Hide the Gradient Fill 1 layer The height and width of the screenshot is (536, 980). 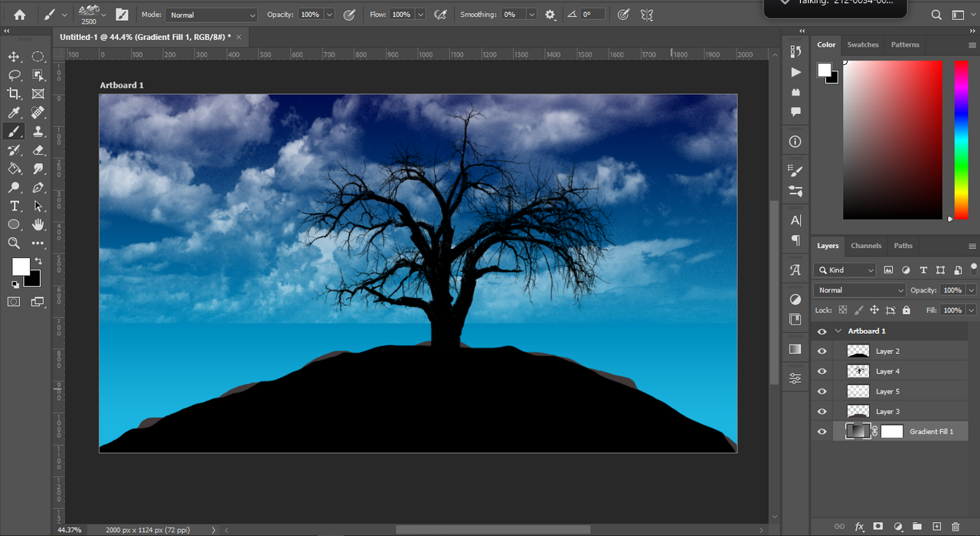click(x=822, y=432)
